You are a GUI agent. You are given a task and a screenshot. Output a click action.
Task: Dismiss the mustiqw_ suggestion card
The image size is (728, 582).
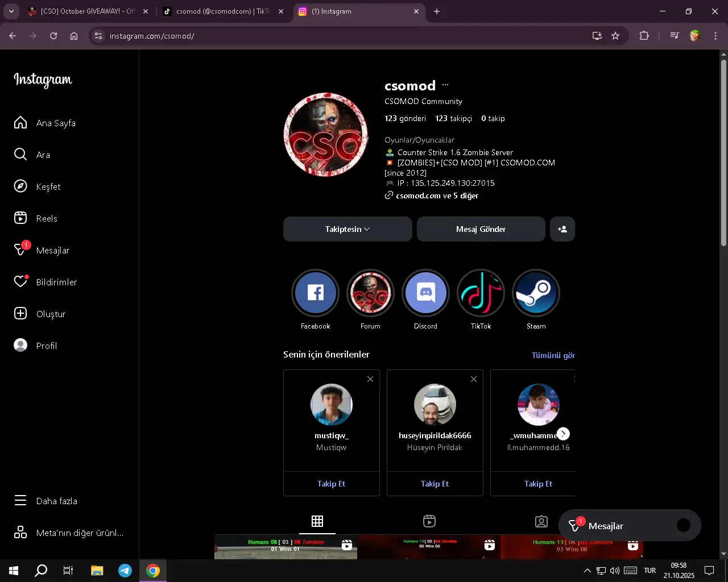pos(370,379)
